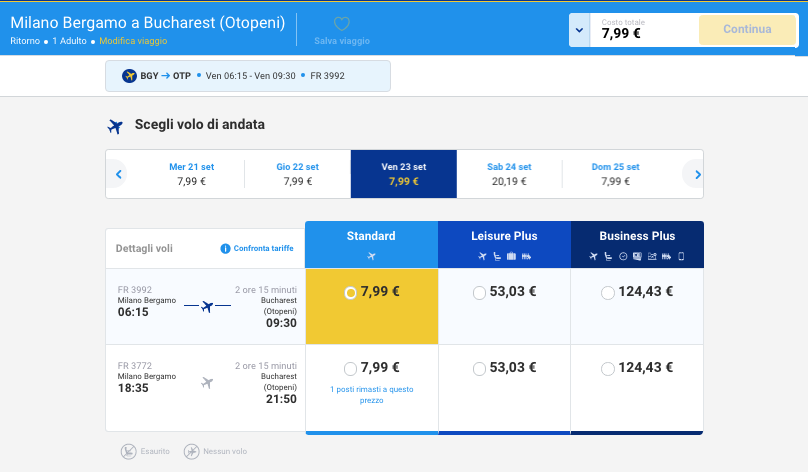Show earlier dates with left chevron
Screen dimensions: 808x472
(119, 174)
